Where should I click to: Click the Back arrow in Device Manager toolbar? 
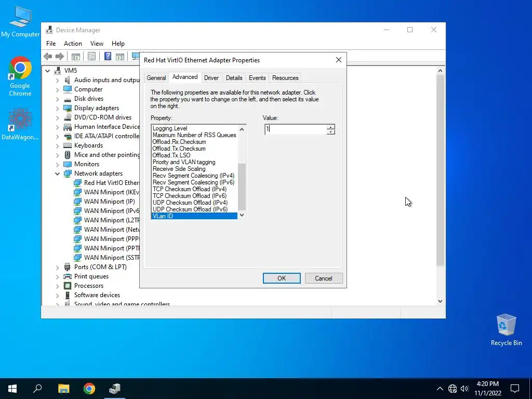pyautogui.click(x=48, y=56)
